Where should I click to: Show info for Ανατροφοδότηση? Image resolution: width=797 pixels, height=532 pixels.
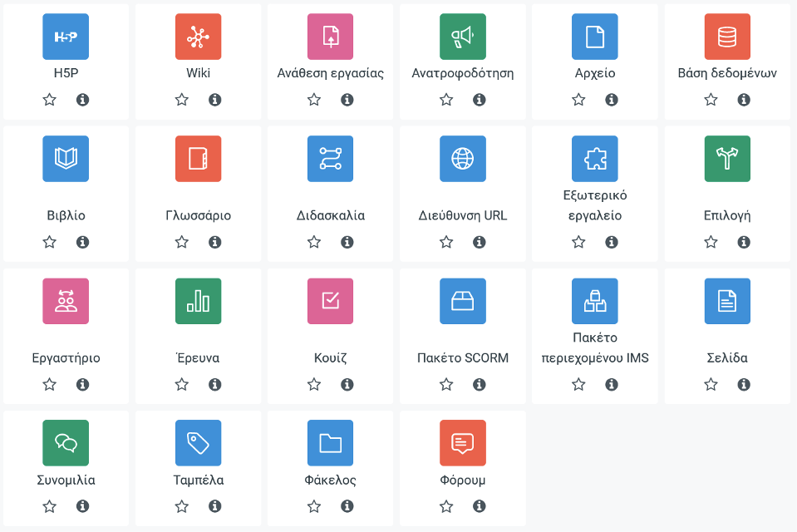tap(480, 100)
